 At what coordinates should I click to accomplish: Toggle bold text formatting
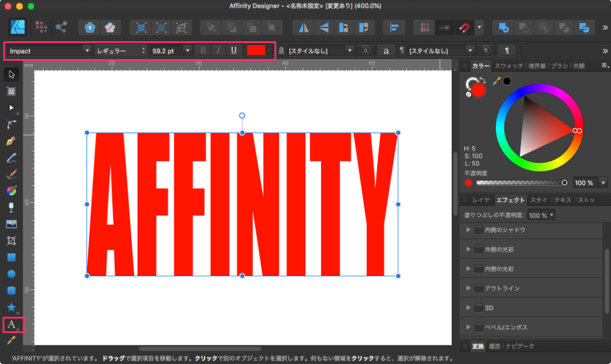coord(203,51)
